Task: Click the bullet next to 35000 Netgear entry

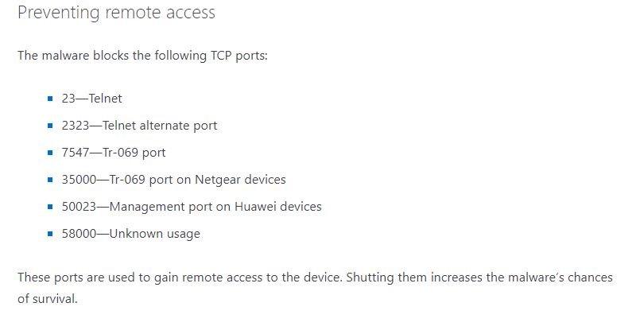Action: coord(50,180)
